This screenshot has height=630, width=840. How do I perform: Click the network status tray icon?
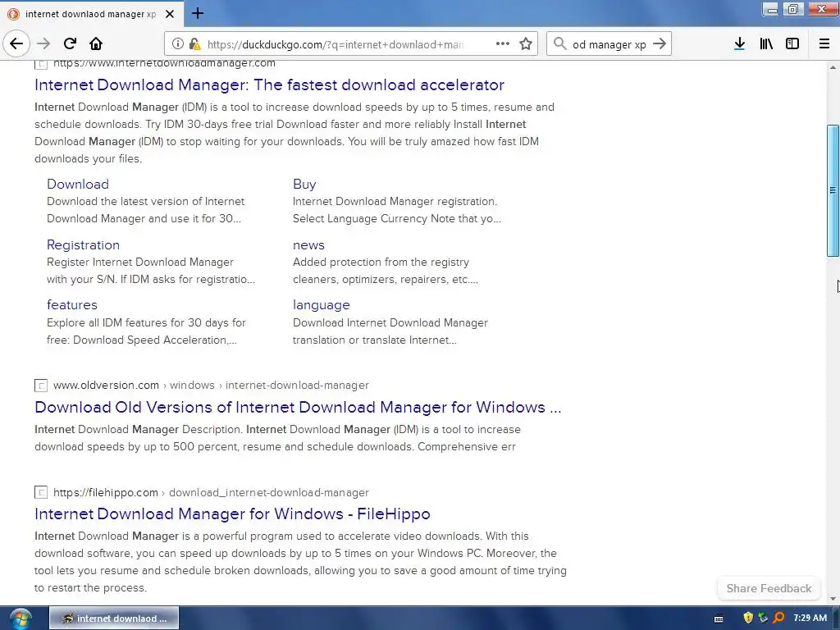click(763, 618)
